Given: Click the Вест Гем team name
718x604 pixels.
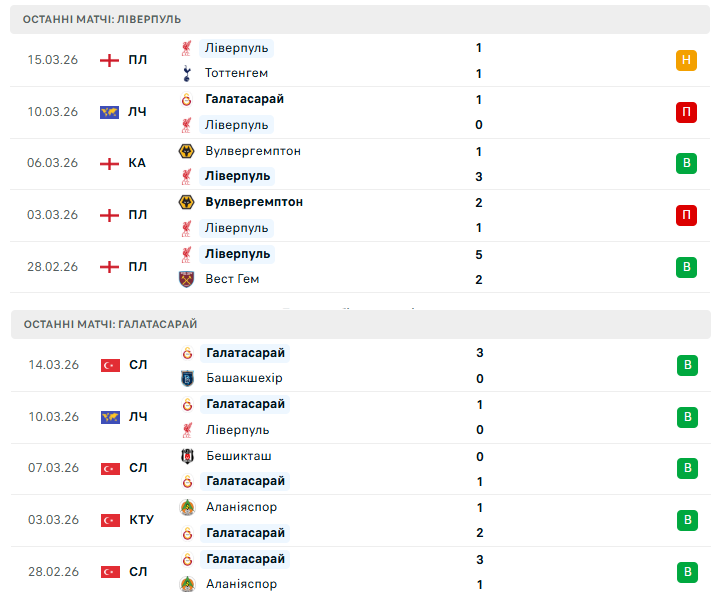Looking at the screenshot, I should coord(232,279).
